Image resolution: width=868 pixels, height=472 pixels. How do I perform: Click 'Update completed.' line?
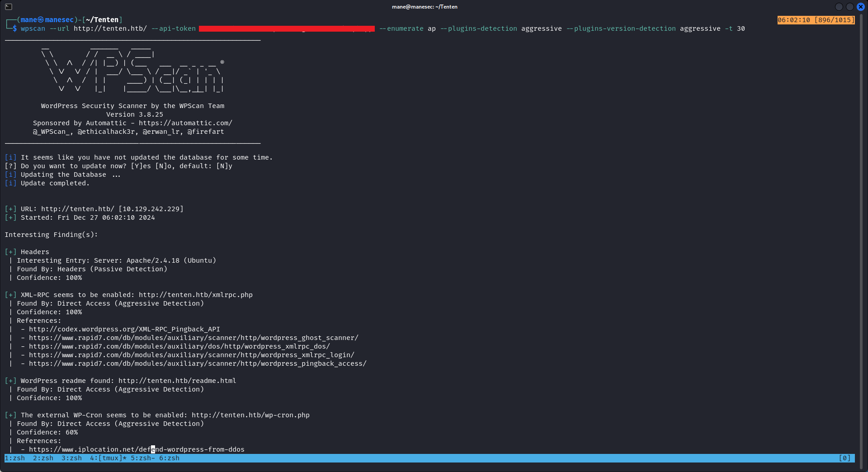point(55,183)
